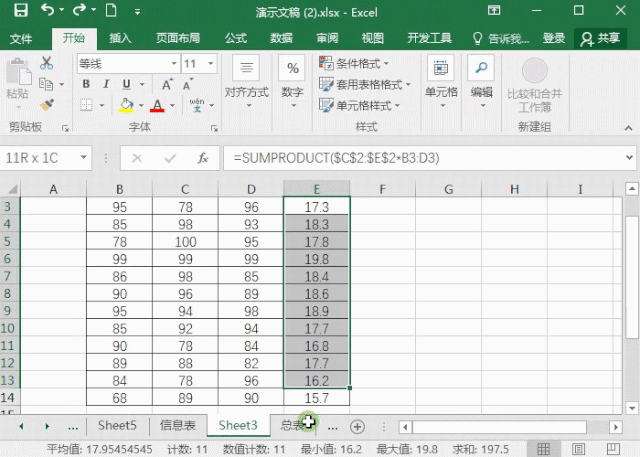Click the SUMPRODUCT formula bar
The width and height of the screenshot is (640, 457).
pos(423,158)
